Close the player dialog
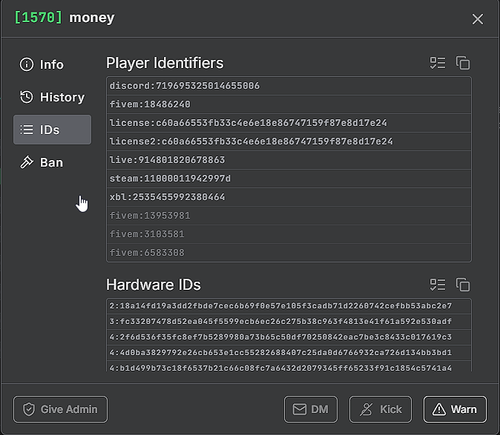Viewport: 500px width, 435px height. [478, 19]
